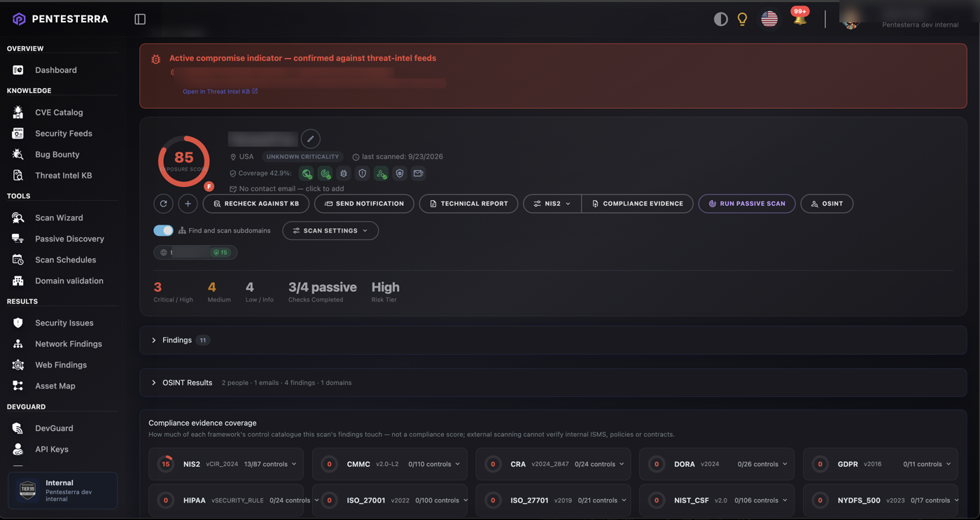Click the subdomain chip with f5 badge
The height and width of the screenshot is (520, 980).
tap(195, 253)
